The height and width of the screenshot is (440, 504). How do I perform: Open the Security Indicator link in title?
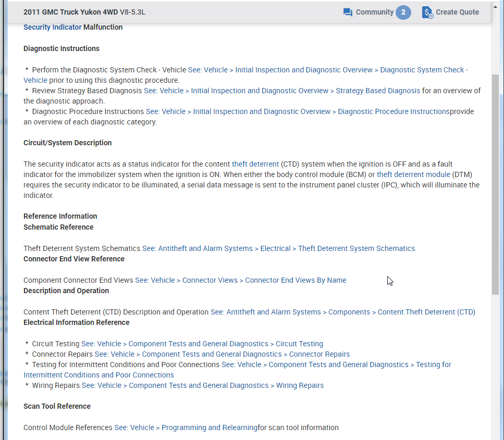[53, 27]
